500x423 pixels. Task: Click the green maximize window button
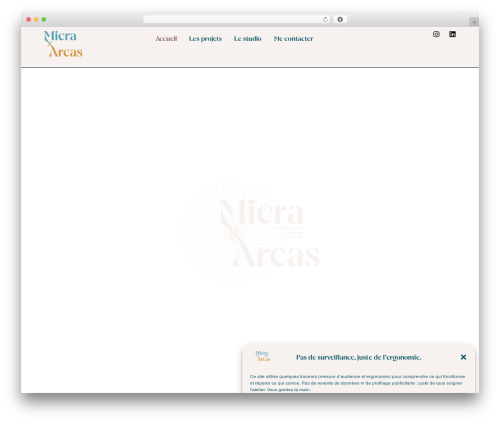[44, 20]
